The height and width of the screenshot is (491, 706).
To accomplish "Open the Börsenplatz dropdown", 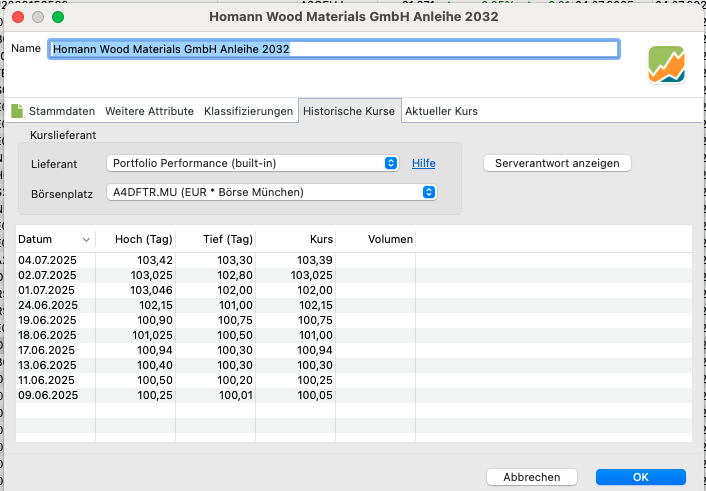I will pyautogui.click(x=272, y=192).
